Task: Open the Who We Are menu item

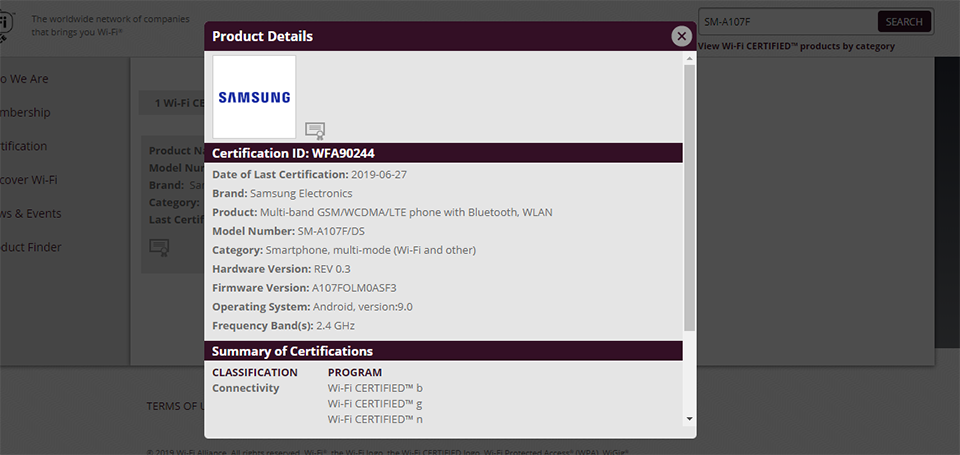Action: point(24,79)
